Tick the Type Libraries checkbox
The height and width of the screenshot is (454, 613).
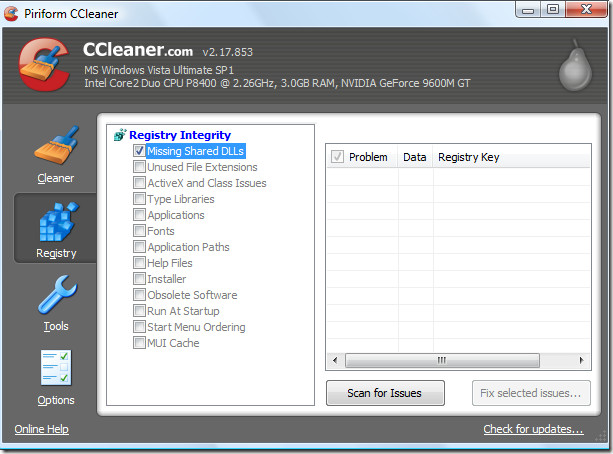coord(139,199)
